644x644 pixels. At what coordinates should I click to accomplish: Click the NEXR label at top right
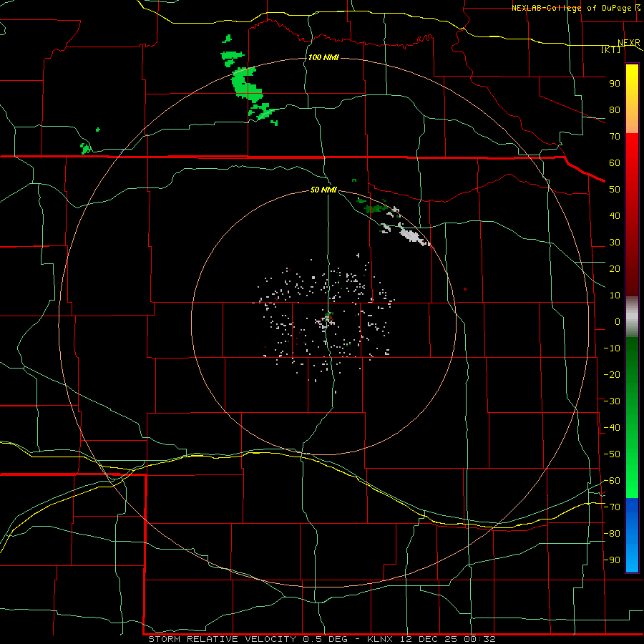click(629, 43)
